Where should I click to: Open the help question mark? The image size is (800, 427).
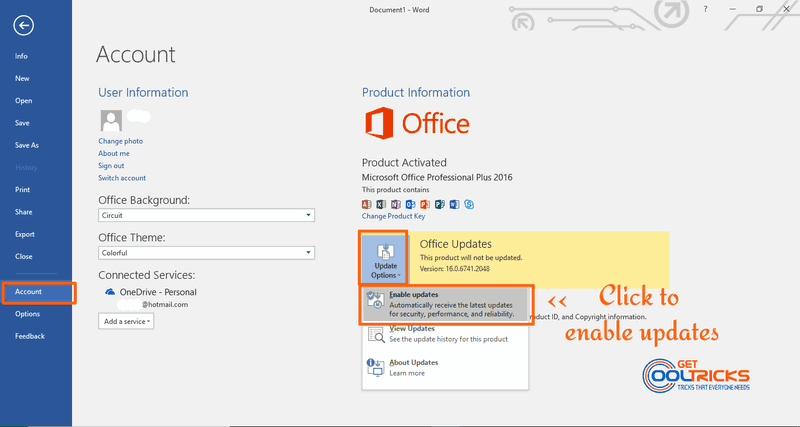click(706, 9)
